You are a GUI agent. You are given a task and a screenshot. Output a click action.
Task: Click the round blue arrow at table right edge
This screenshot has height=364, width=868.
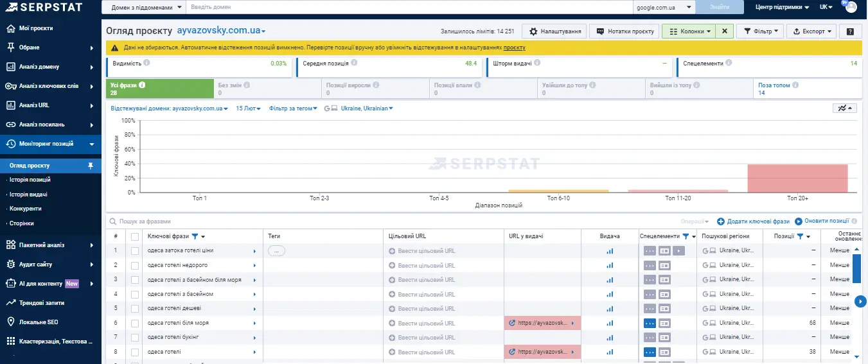(x=862, y=301)
